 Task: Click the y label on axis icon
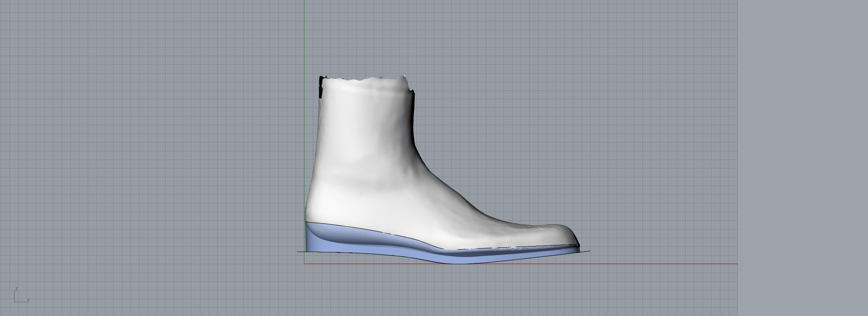click(x=28, y=300)
